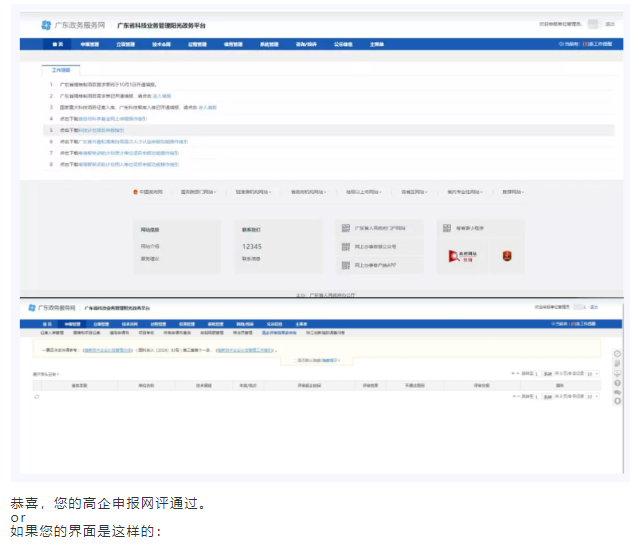
Task: Open download link in reminder row 8
Action: 128,165
